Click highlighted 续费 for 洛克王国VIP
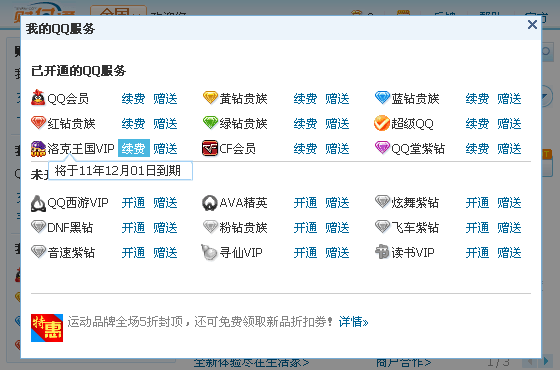The height and width of the screenshot is (370, 560). pyautogui.click(x=134, y=148)
